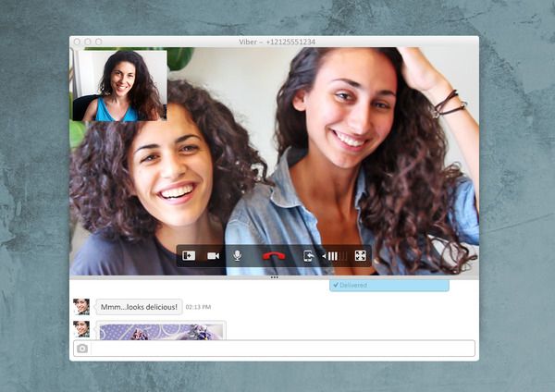
Task: Click the speaker icon beside volume bars
Action: (325, 256)
